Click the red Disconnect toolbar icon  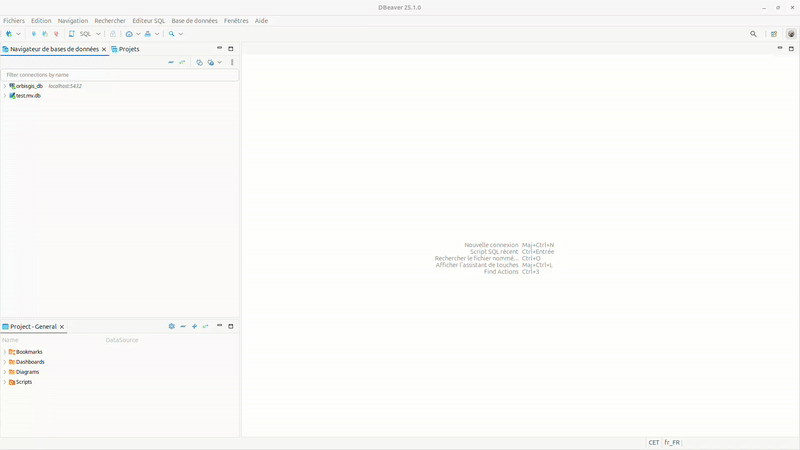coord(56,34)
